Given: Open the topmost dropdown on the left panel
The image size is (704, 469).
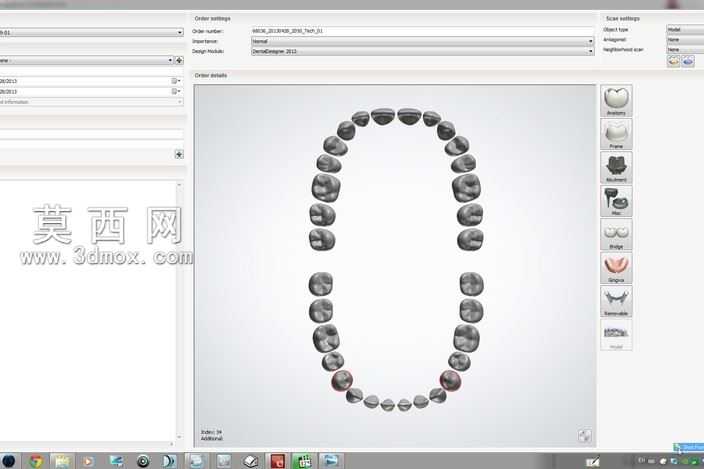Looking at the screenshot, I should [92, 32].
